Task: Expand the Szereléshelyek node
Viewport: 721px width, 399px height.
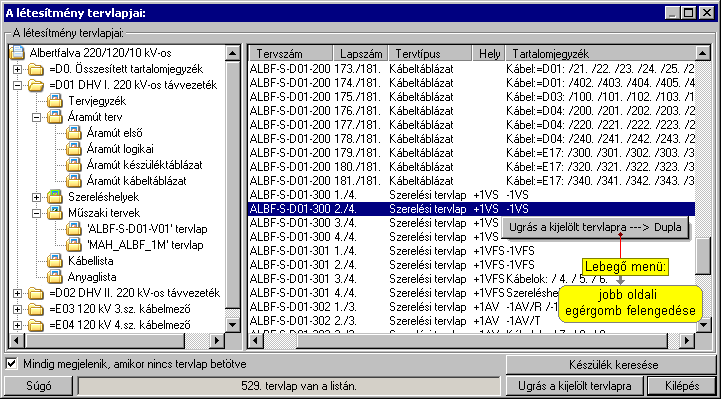Action: 37,197
